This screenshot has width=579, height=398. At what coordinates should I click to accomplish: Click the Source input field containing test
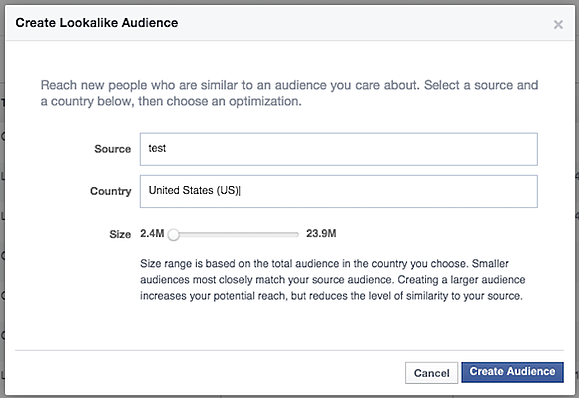click(339, 149)
